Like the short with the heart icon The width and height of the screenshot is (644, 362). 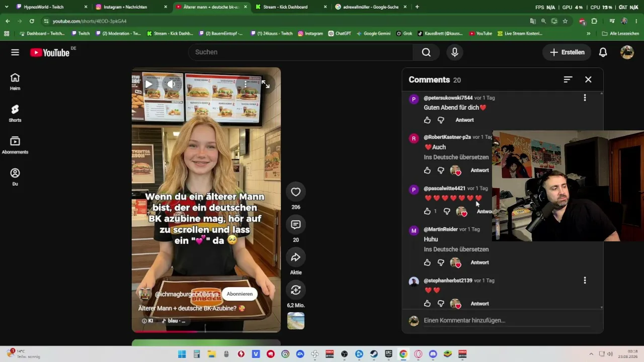click(x=296, y=192)
